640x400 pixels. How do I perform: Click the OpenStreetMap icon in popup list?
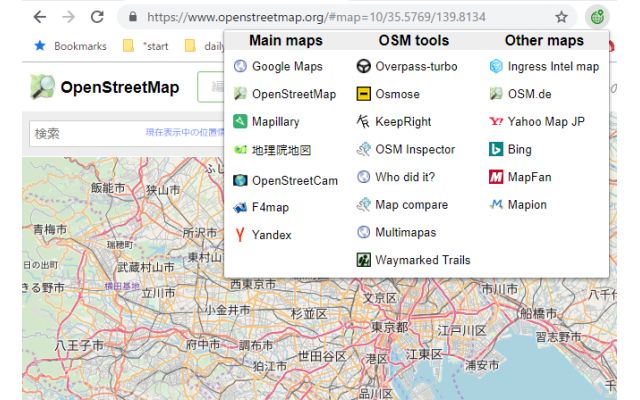click(x=240, y=94)
